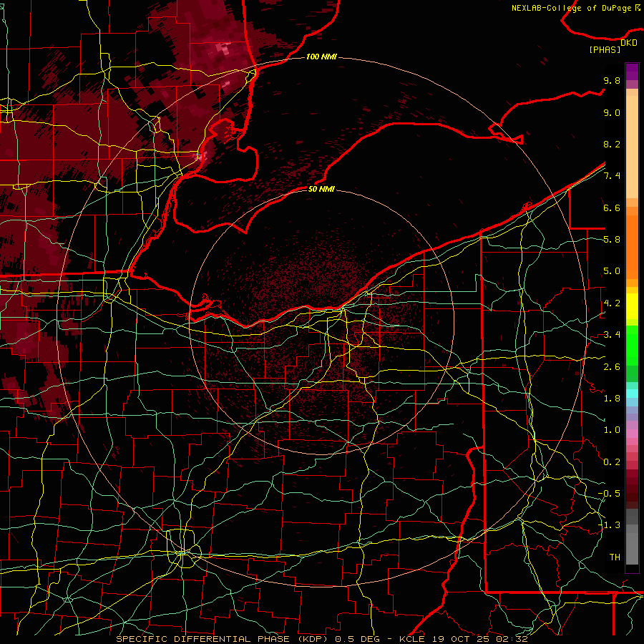Image resolution: width=644 pixels, height=644 pixels.
Task: Pick the yellow color band near 4.2
Action: click(632, 306)
